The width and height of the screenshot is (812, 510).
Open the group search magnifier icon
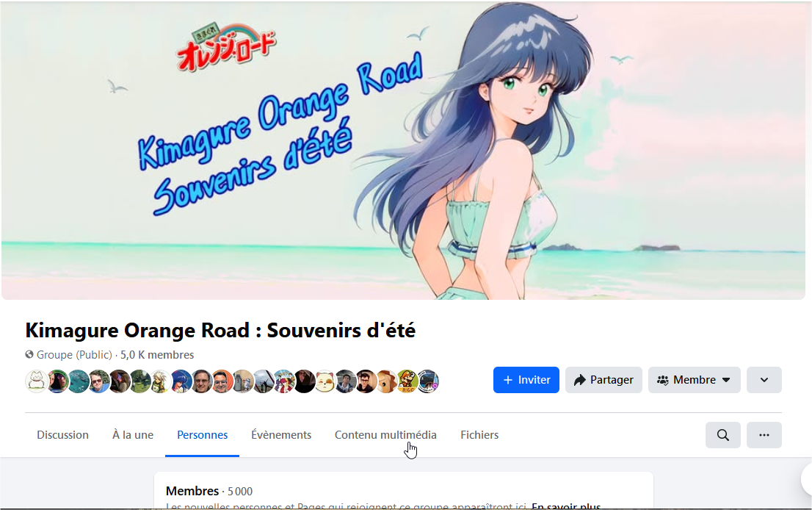[722, 435]
